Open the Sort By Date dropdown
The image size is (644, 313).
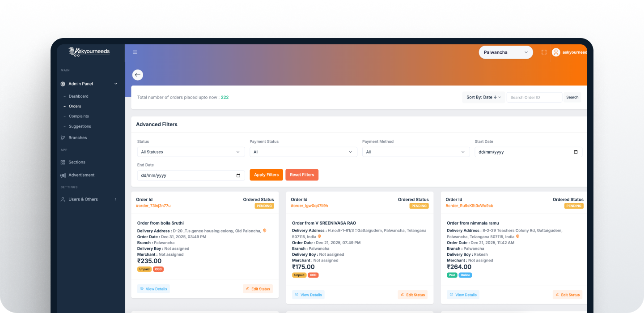pos(483,97)
